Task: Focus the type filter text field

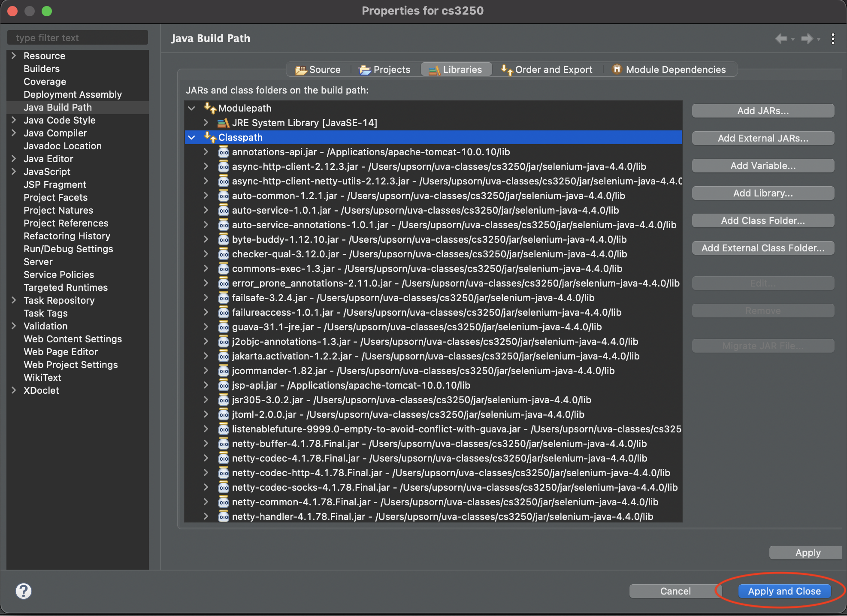Action: click(x=78, y=38)
